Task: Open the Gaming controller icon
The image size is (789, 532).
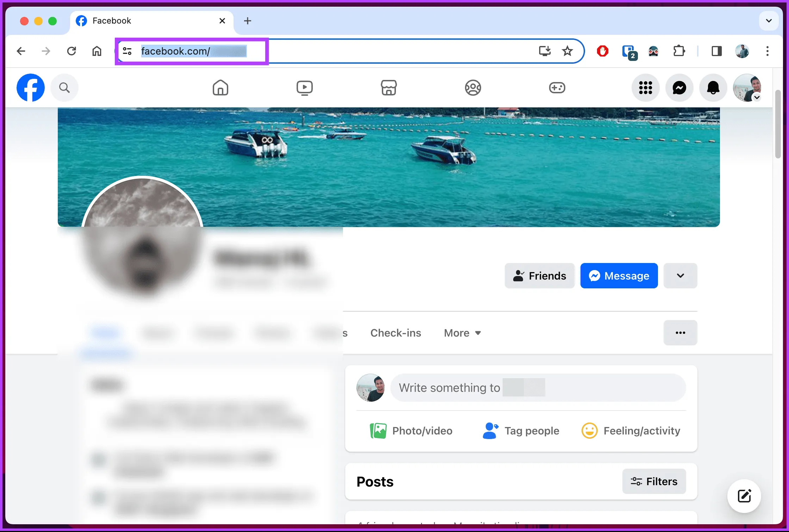Action: [x=557, y=88]
